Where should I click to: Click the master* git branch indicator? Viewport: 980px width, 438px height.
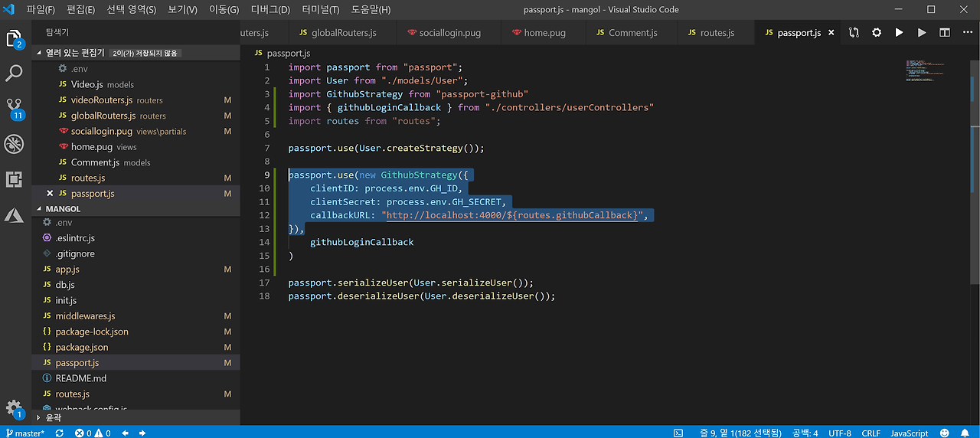pyautogui.click(x=25, y=433)
